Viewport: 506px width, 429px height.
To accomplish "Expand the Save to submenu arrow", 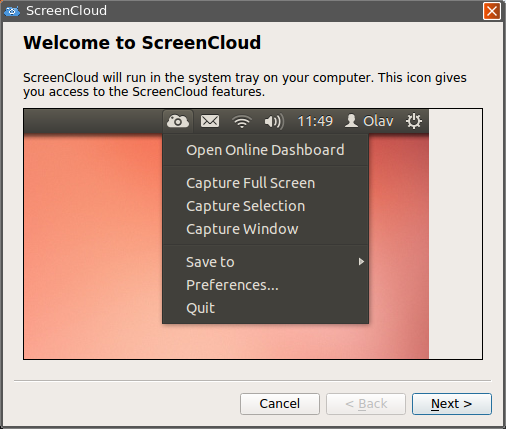I will pyautogui.click(x=361, y=262).
